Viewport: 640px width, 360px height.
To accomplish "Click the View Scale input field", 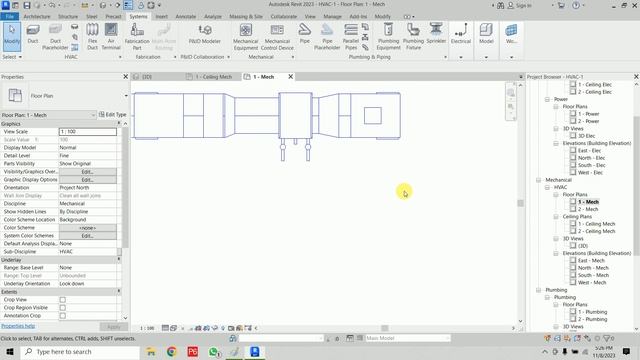I will coord(87,132).
